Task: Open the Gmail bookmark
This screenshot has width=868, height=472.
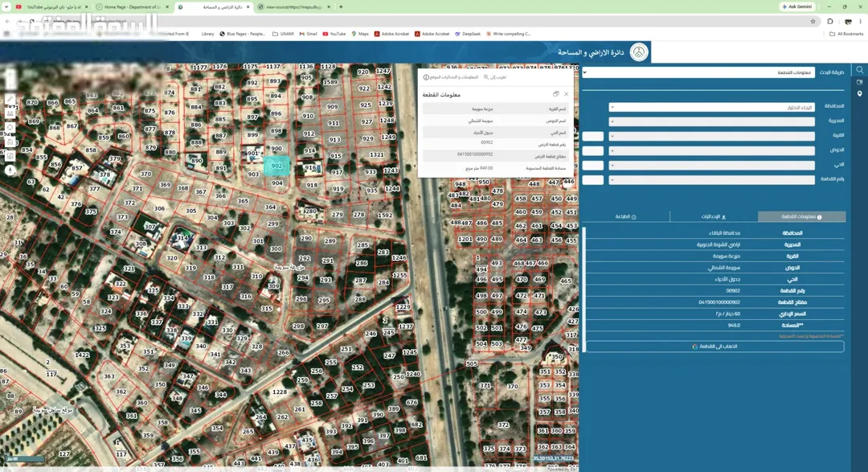Action: 309,34
